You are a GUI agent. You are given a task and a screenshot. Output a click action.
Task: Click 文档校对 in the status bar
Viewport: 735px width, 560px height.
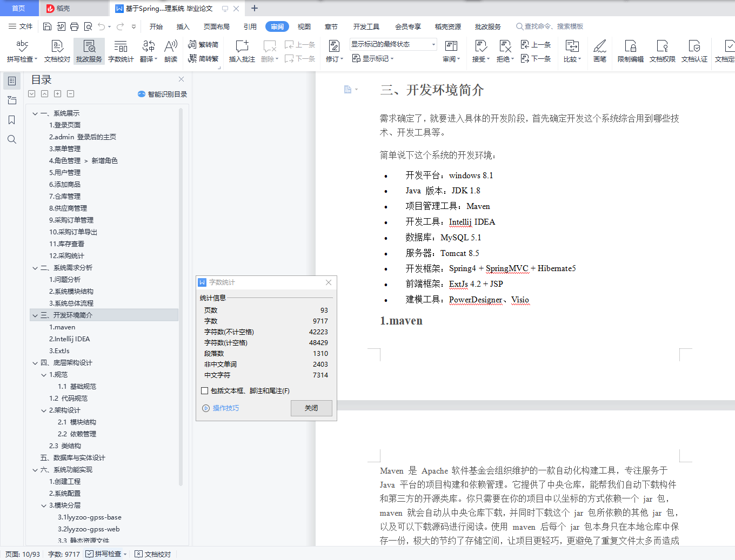[x=153, y=554]
